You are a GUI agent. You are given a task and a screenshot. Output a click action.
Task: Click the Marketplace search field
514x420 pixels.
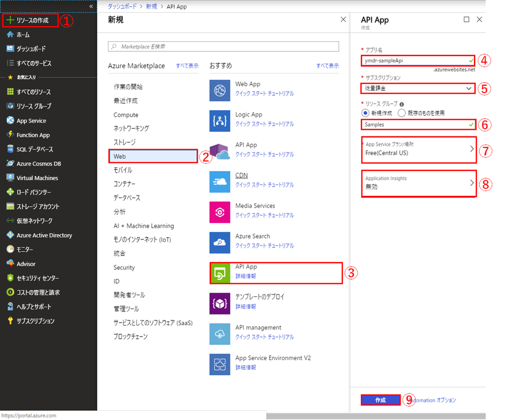coord(223,47)
